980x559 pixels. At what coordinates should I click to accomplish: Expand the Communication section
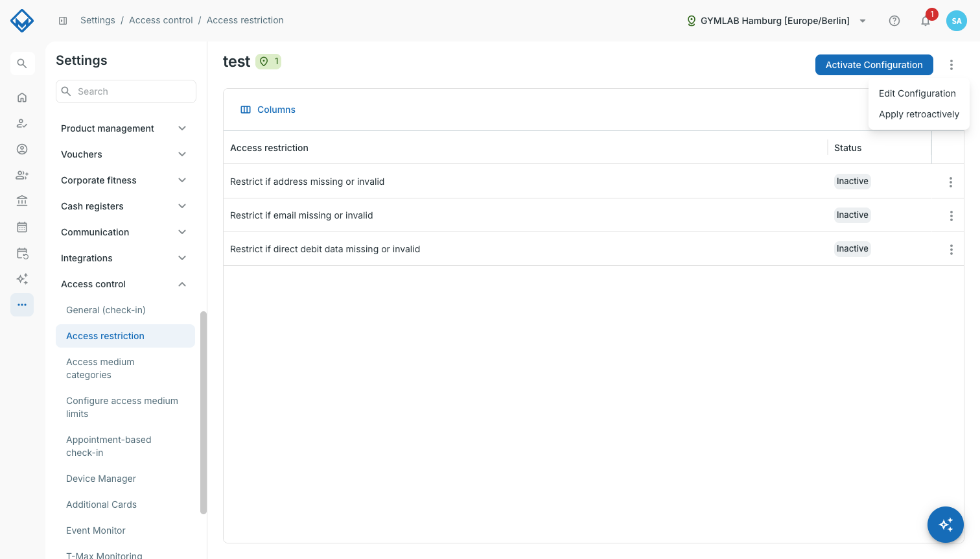point(125,232)
